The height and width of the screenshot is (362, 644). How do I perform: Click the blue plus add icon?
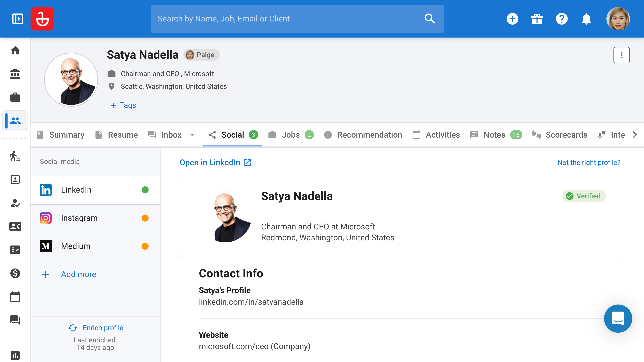tap(512, 19)
